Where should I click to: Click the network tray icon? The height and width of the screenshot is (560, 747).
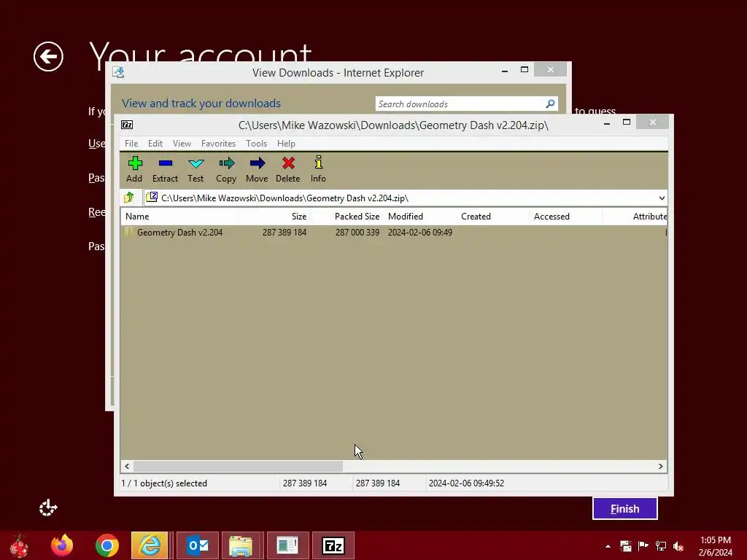(x=661, y=545)
